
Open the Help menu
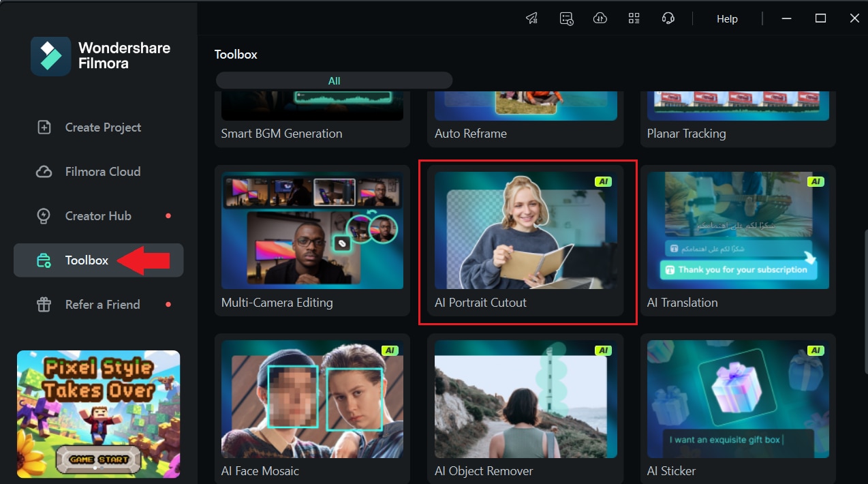point(727,19)
